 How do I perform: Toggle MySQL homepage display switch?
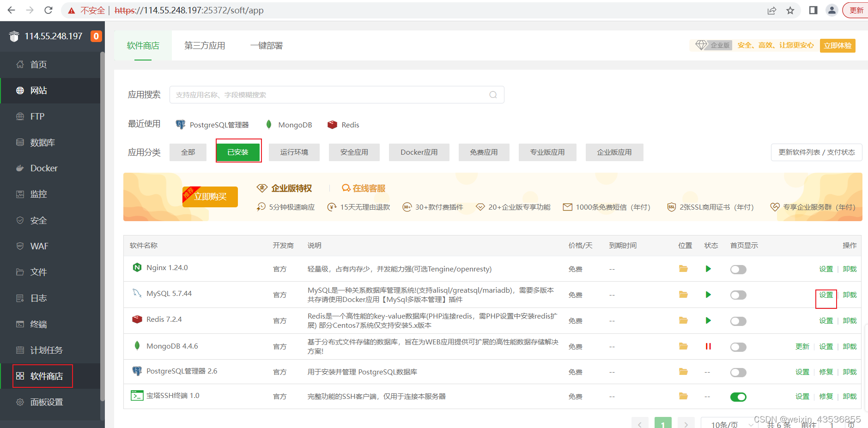[738, 295]
